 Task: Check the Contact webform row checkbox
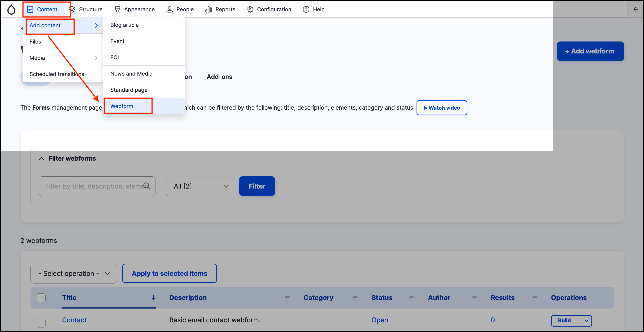click(x=41, y=323)
